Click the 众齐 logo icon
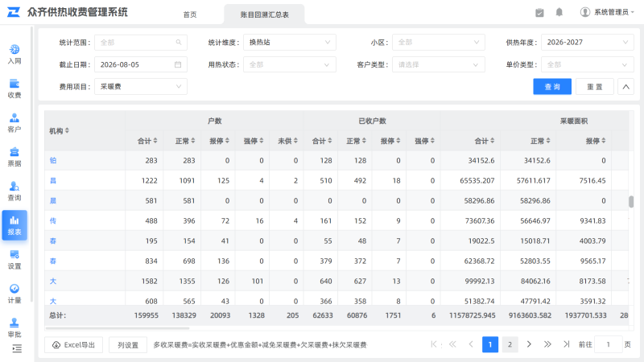The image size is (644, 362). (x=14, y=12)
